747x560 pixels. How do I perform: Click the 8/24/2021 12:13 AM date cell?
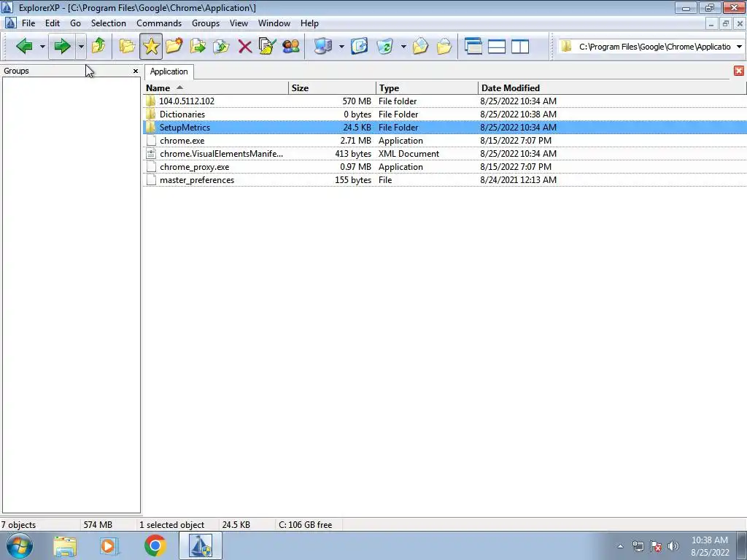(519, 180)
